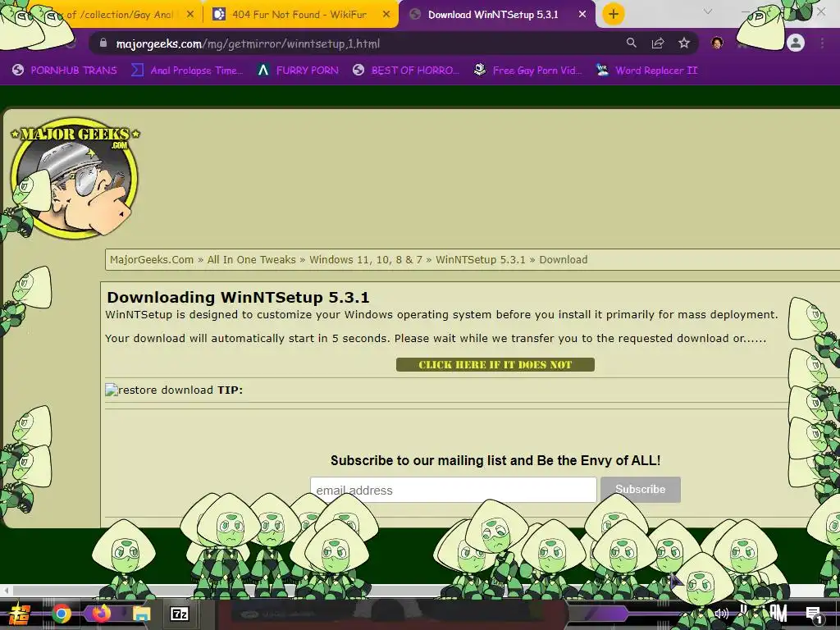Launch Firefox from the taskbar

point(101,614)
